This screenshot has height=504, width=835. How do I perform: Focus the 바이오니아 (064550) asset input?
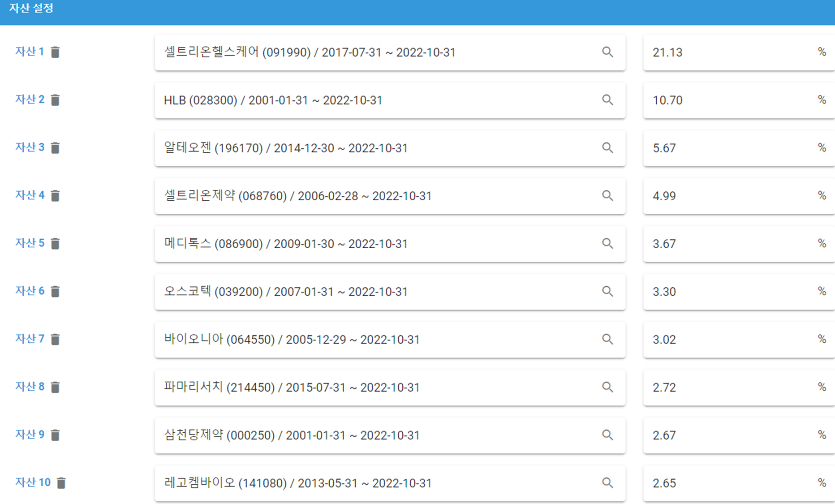pyautogui.click(x=390, y=340)
